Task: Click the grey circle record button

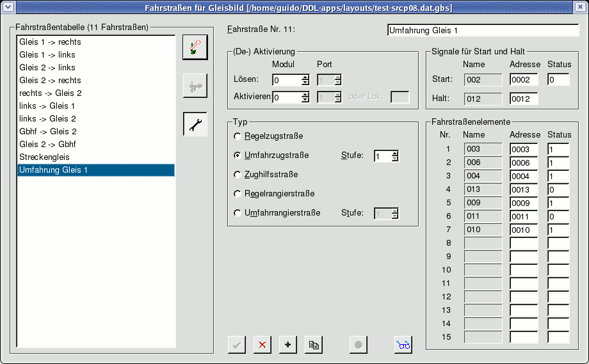Action: (x=359, y=345)
